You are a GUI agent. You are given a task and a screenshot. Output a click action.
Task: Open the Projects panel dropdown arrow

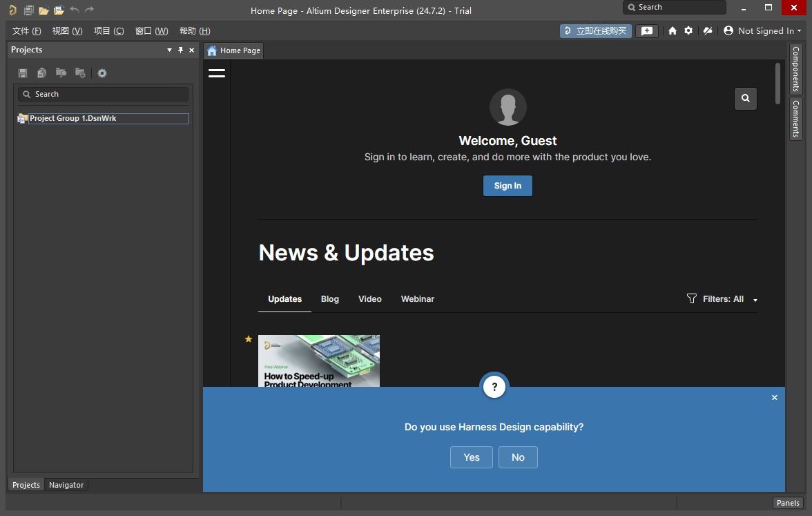coord(169,50)
